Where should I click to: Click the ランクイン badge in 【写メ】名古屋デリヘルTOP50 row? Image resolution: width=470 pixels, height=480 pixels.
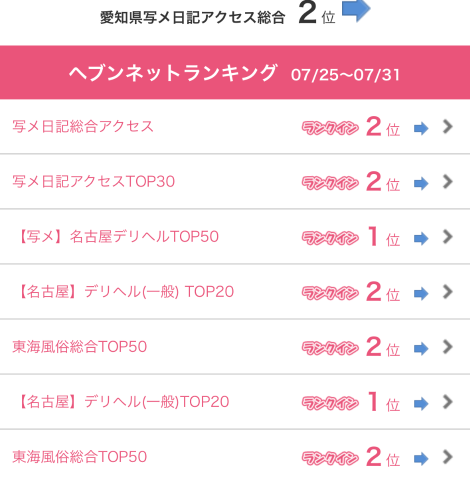pyautogui.click(x=330, y=238)
